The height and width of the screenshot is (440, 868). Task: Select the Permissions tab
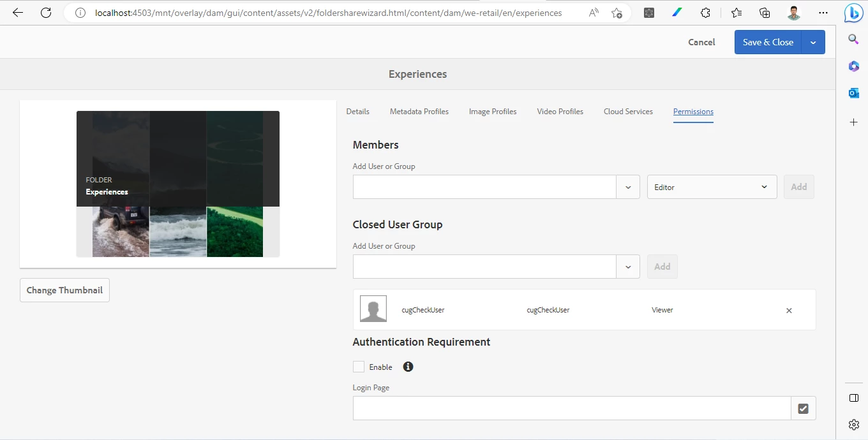pyautogui.click(x=693, y=112)
